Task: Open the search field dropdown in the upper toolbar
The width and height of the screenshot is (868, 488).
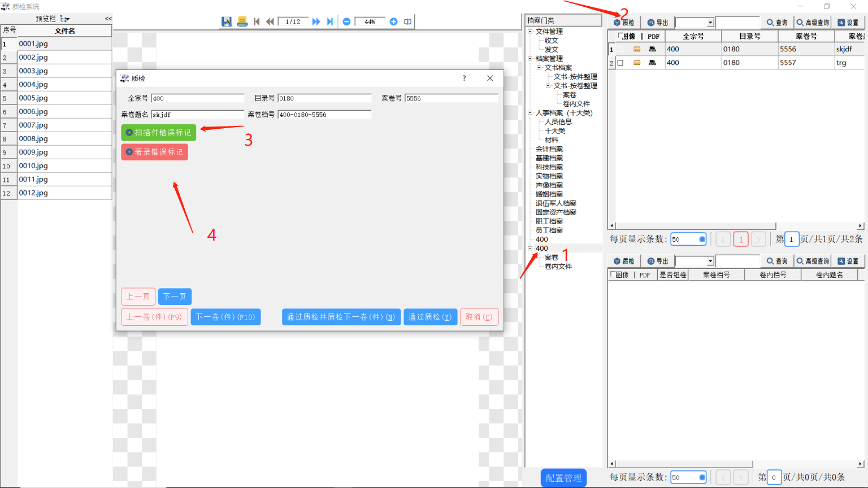Action: pyautogui.click(x=710, y=23)
